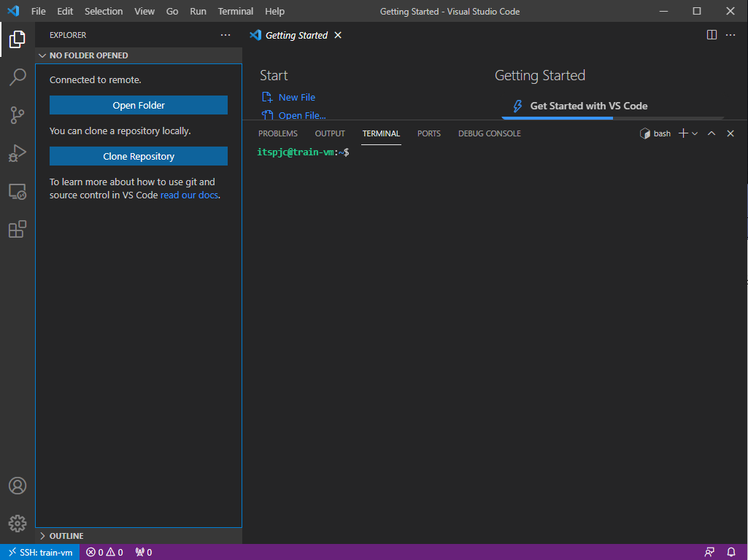Click the Clone Repository button
This screenshot has width=748, height=560.
click(x=139, y=156)
